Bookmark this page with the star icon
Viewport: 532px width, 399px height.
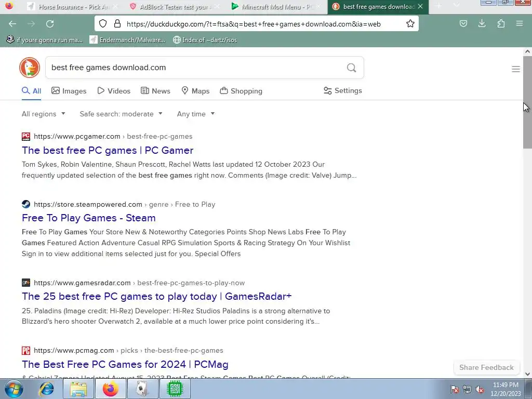410,24
